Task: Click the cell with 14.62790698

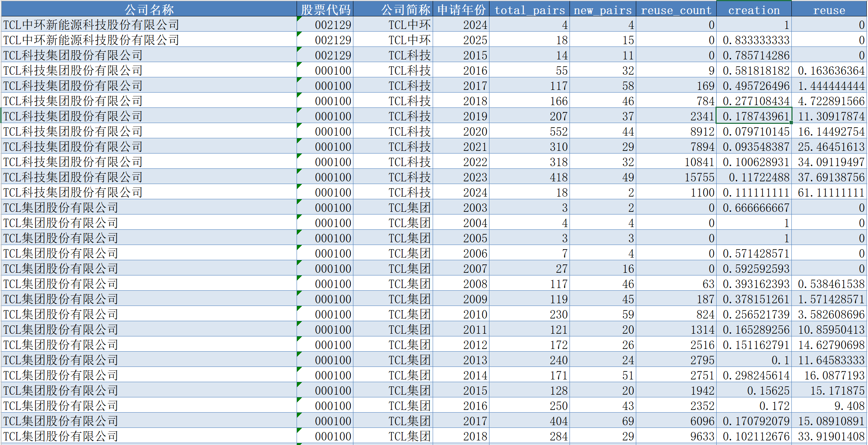Action: coord(829,344)
